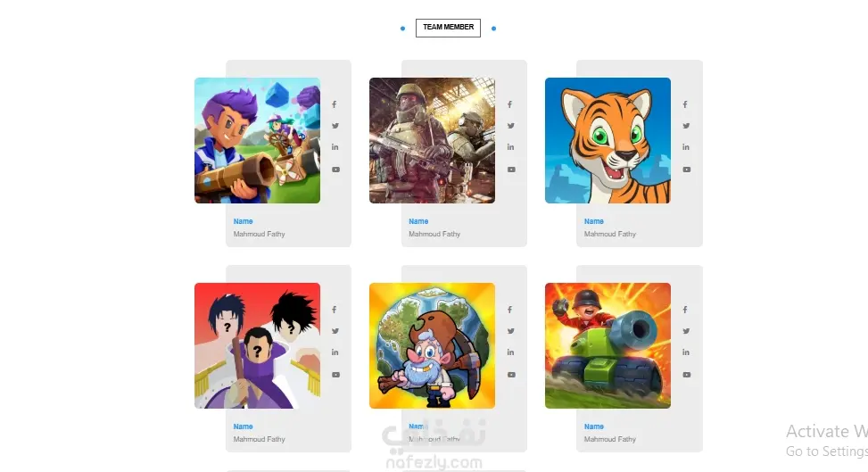The height and width of the screenshot is (472, 868).
Task: Click YouTube icon next to tiger card
Action: point(686,170)
